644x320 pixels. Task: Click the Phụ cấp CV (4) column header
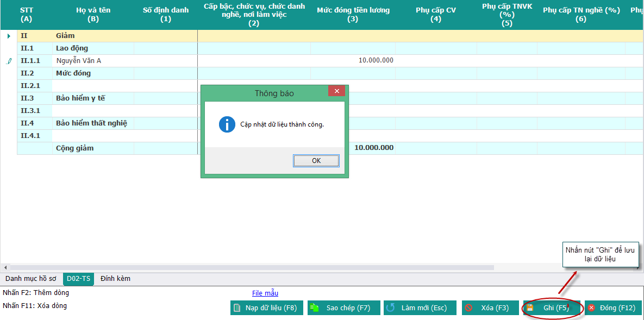click(436, 15)
